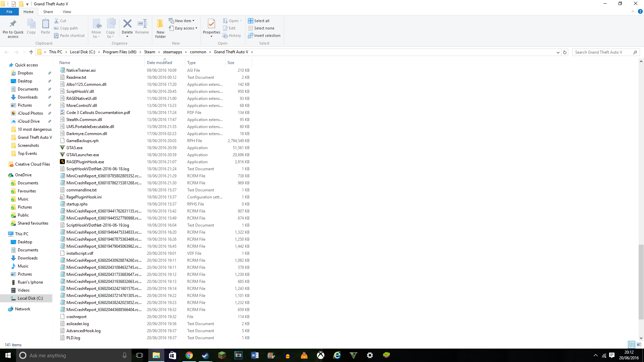Click the New folder icon
644x362 pixels.
160,24
